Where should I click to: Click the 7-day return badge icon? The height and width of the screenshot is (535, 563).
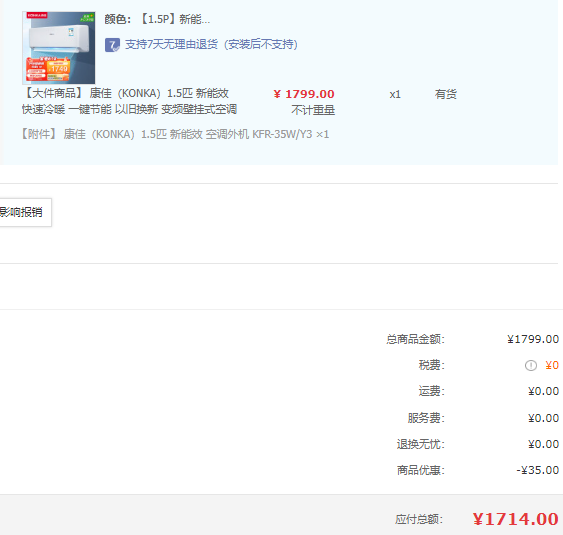point(112,45)
